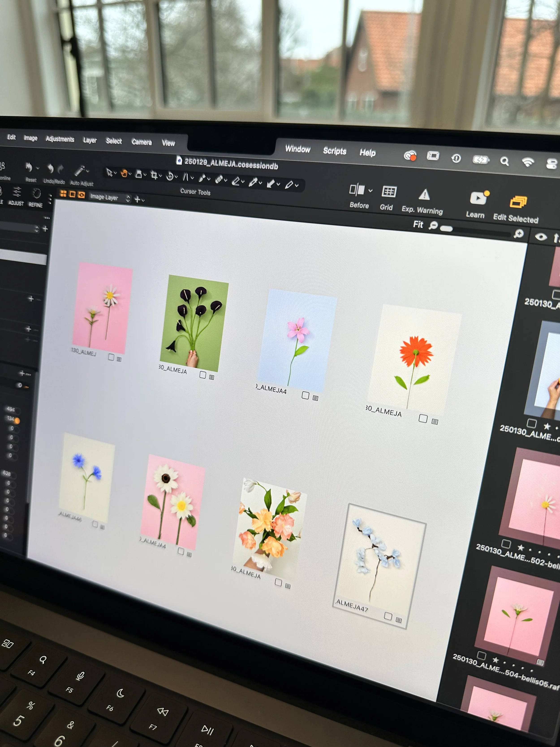Open the Image Layer dropdown
Viewport: 560px width, 747px height.
109,197
